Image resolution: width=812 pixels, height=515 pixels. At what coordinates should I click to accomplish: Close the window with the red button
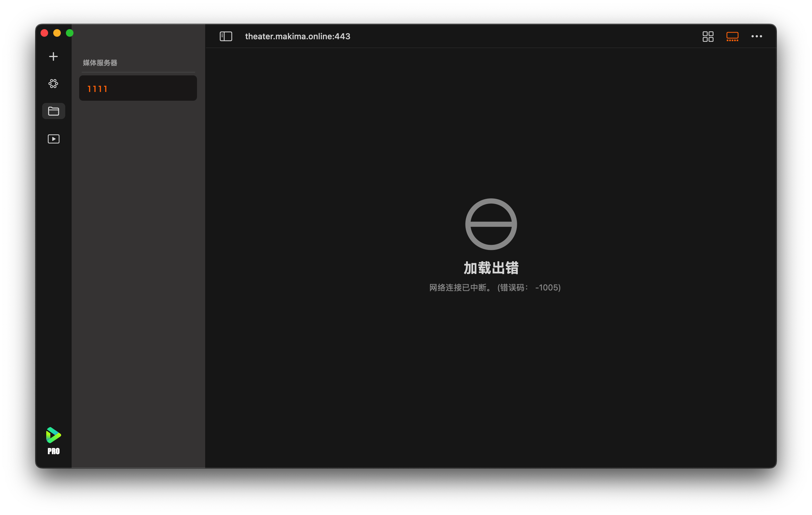click(x=45, y=33)
